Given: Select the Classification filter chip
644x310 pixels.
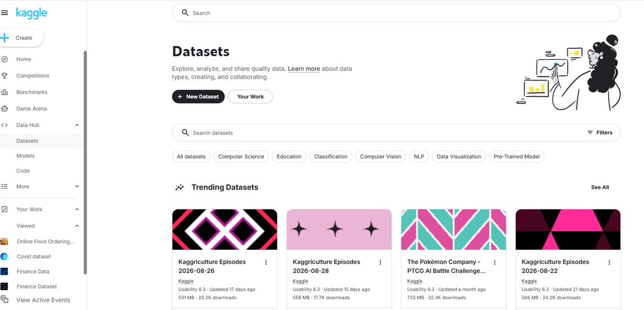Looking at the screenshot, I should pyautogui.click(x=331, y=157).
